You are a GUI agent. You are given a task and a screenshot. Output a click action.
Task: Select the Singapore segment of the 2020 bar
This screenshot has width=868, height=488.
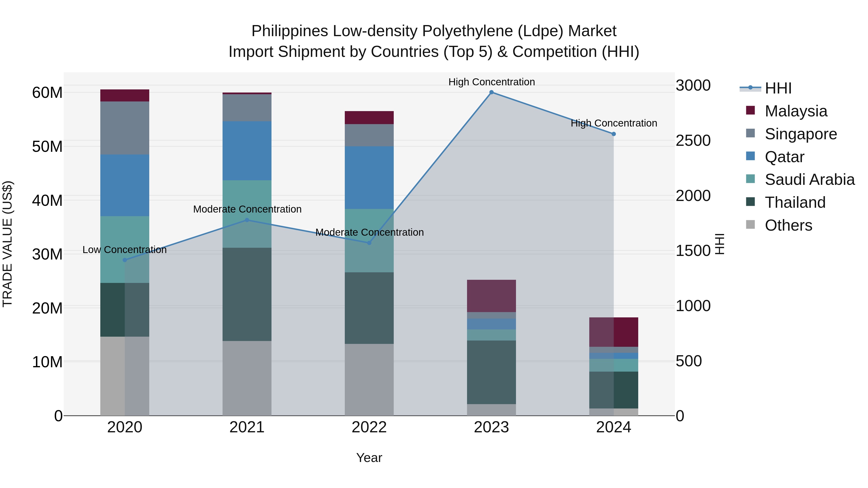[125, 128]
